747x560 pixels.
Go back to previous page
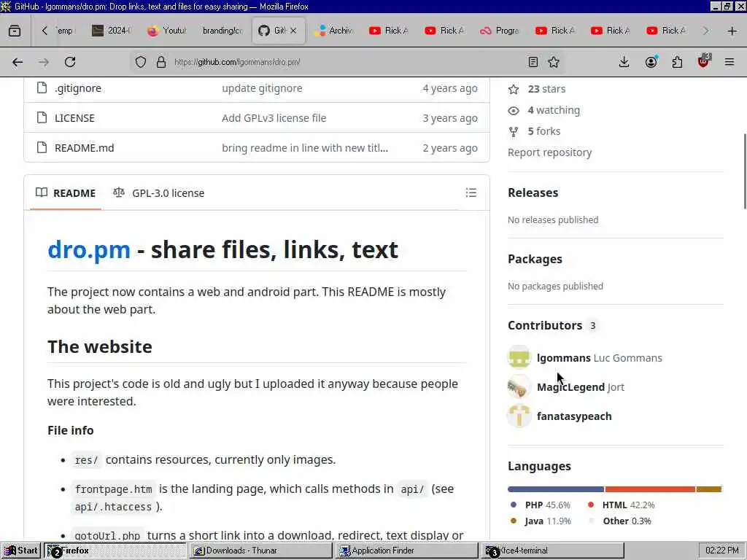[x=18, y=62]
